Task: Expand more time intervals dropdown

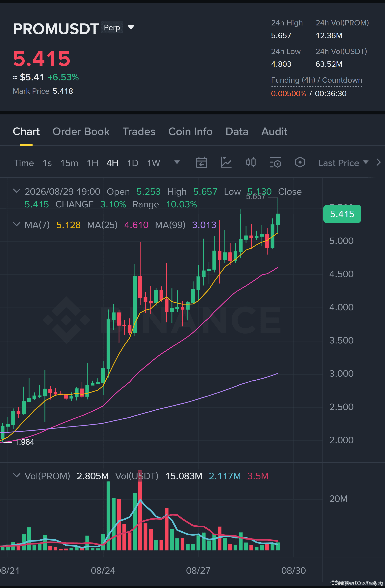Action: coord(177,162)
